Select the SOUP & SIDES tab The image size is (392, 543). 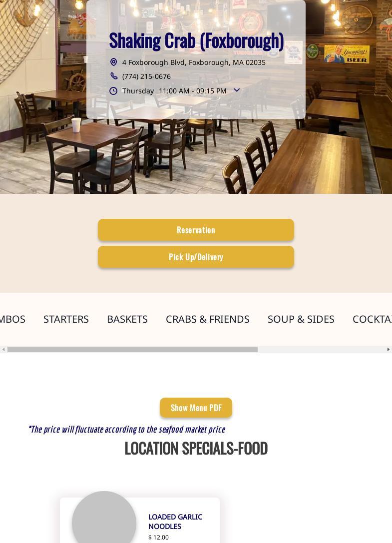pos(301,319)
